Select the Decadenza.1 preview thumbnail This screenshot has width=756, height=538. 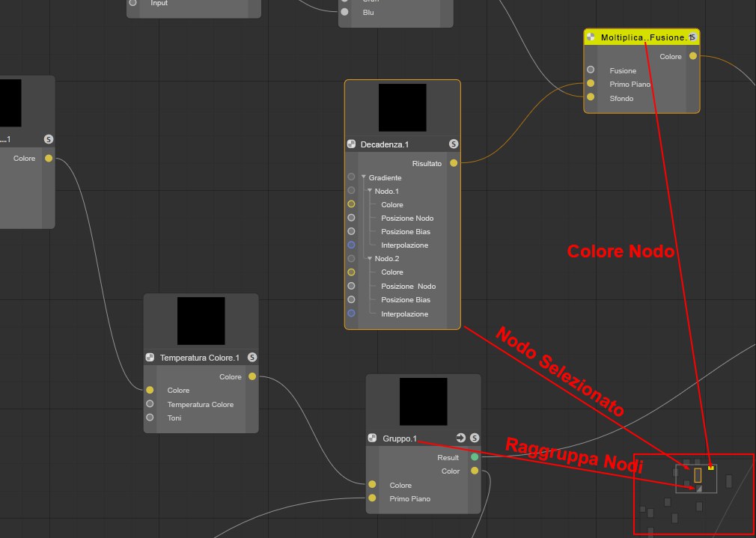pos(403,108)
